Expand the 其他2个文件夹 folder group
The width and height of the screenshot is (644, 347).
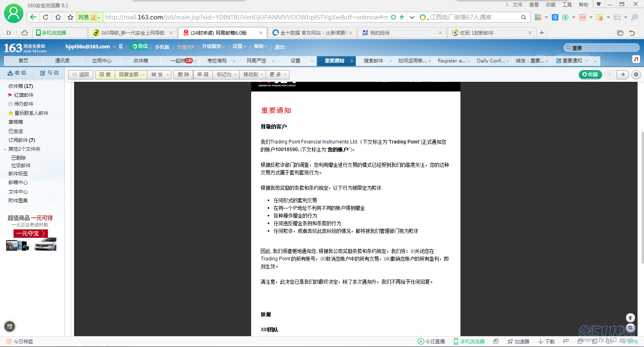pos(5,149)
